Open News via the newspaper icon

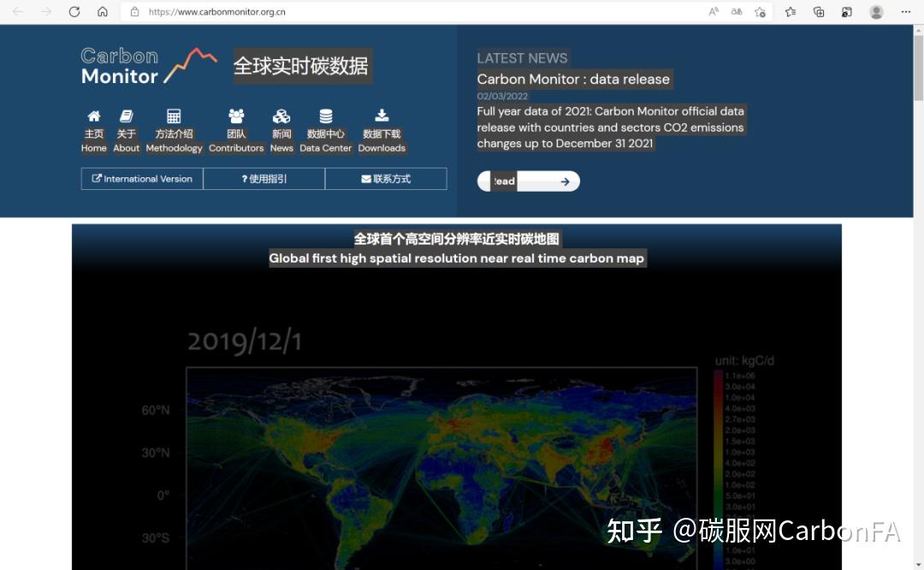[281, 116]
